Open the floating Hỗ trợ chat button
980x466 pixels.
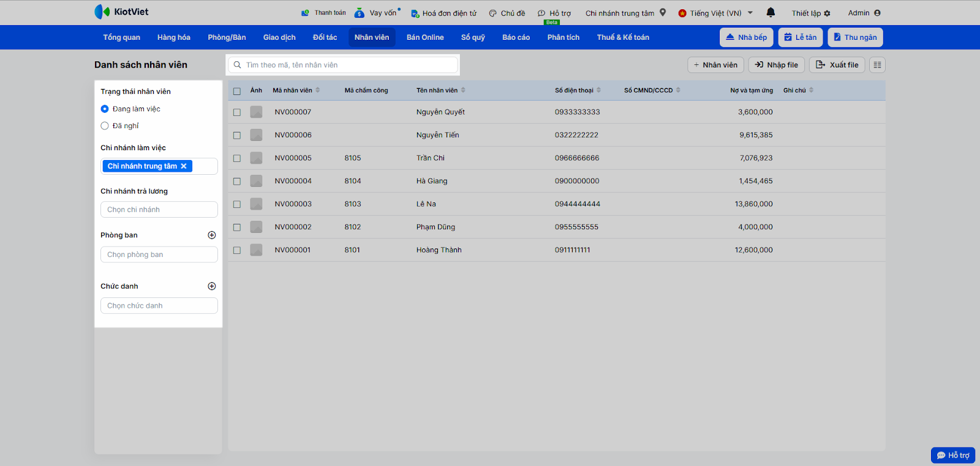[953, 455]
